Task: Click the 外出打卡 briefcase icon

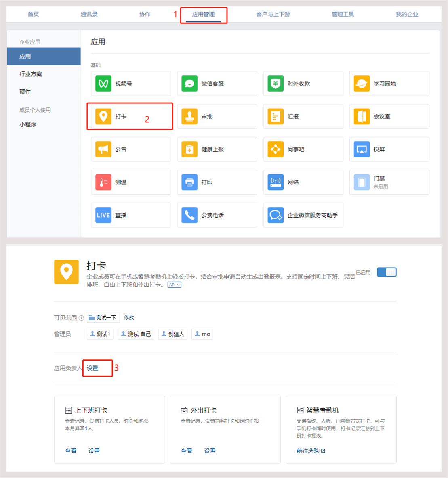Action: [x=184, y=410]
